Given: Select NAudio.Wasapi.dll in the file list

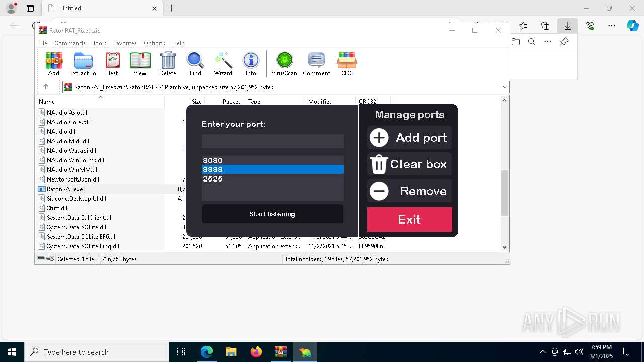Looking at the screenshot, I should [71, 151].
